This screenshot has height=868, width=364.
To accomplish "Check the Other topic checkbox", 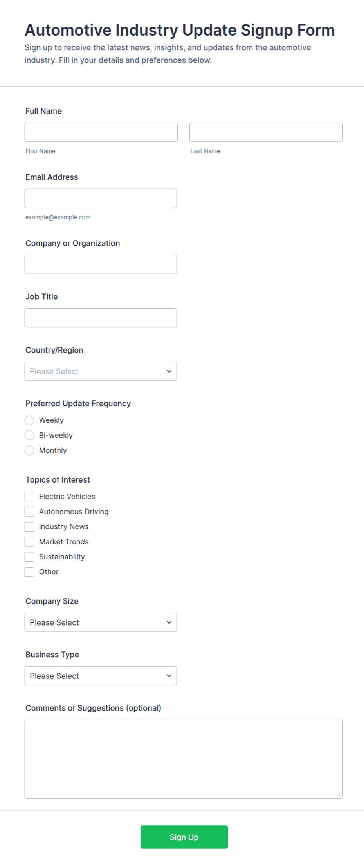I will [29, 572].
